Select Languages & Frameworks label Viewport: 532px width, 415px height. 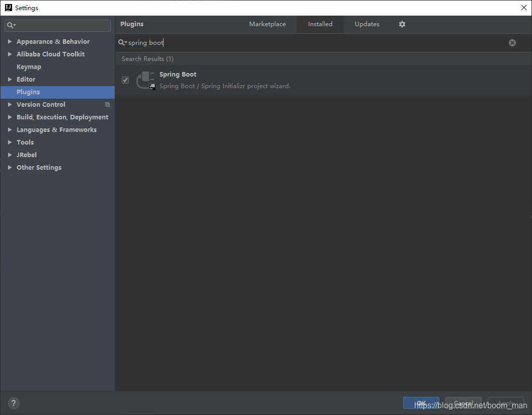pyautogui.click(x=57, y=130)
